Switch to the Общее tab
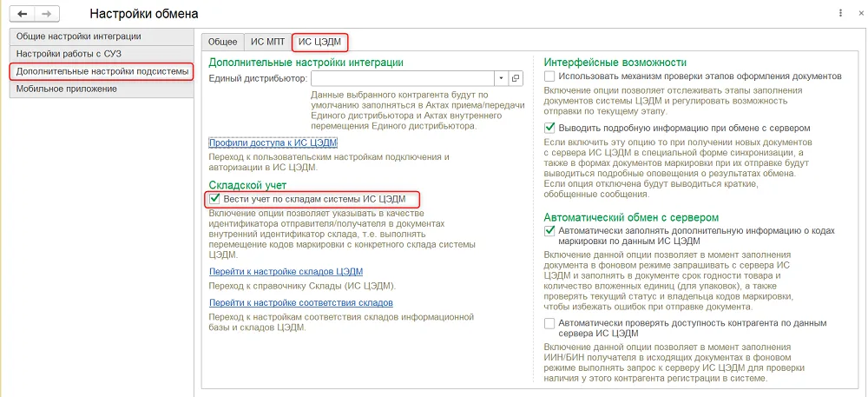The image size is (868, 397). pyautogui.click(x=222, y=42)
